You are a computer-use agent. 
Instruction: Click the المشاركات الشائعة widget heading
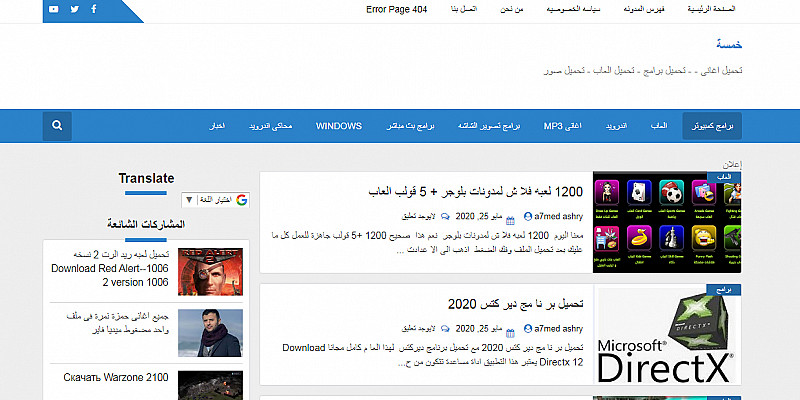[x=146, y=224]
